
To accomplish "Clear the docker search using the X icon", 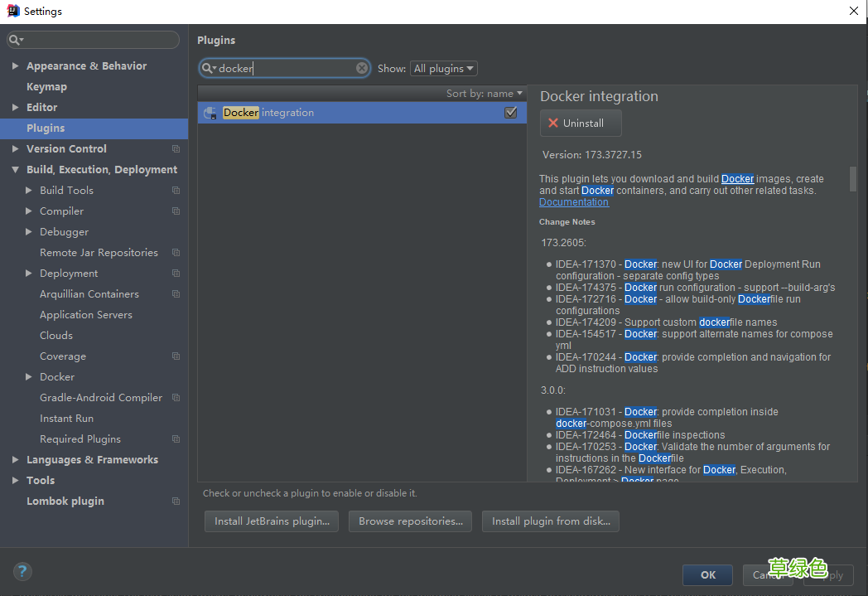I will (362, 68).
